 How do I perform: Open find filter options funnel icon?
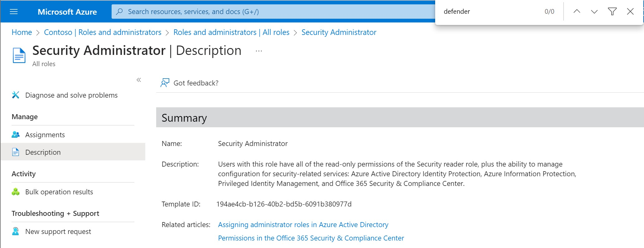[612, 12]
